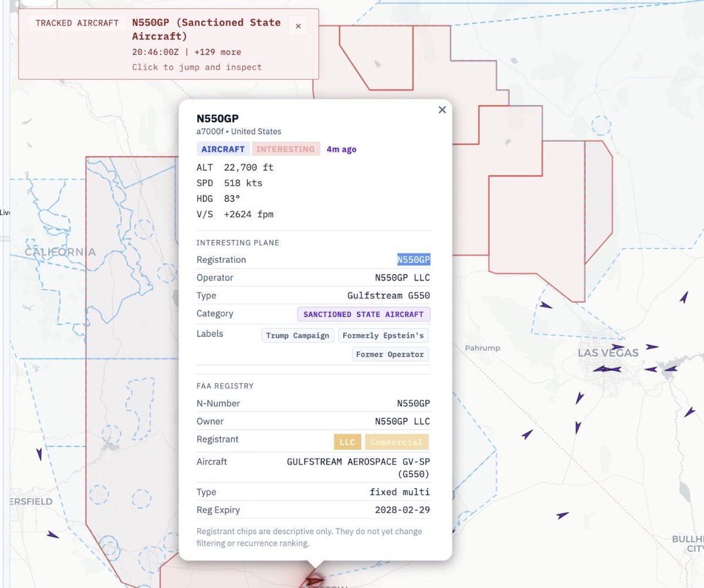Screen dimensions: 704x588
Task: Select the aircraft icon at far left map edge
Action: click(39, 454)
